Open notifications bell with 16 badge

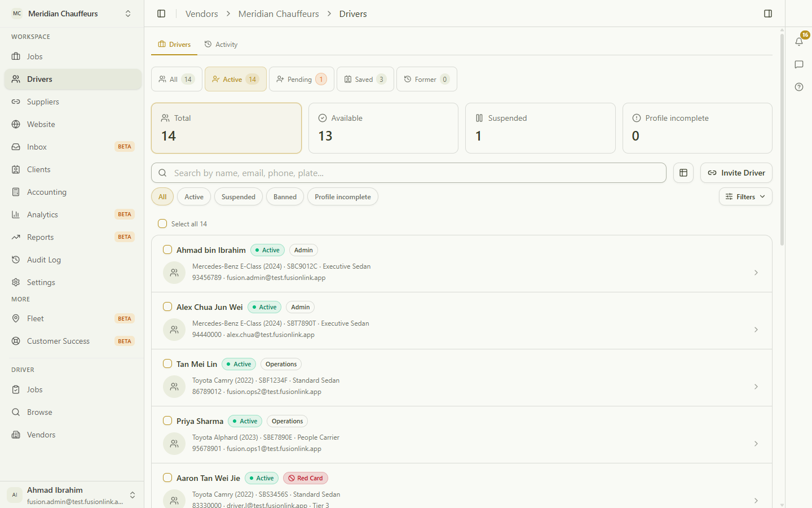(x=799, y=41)
